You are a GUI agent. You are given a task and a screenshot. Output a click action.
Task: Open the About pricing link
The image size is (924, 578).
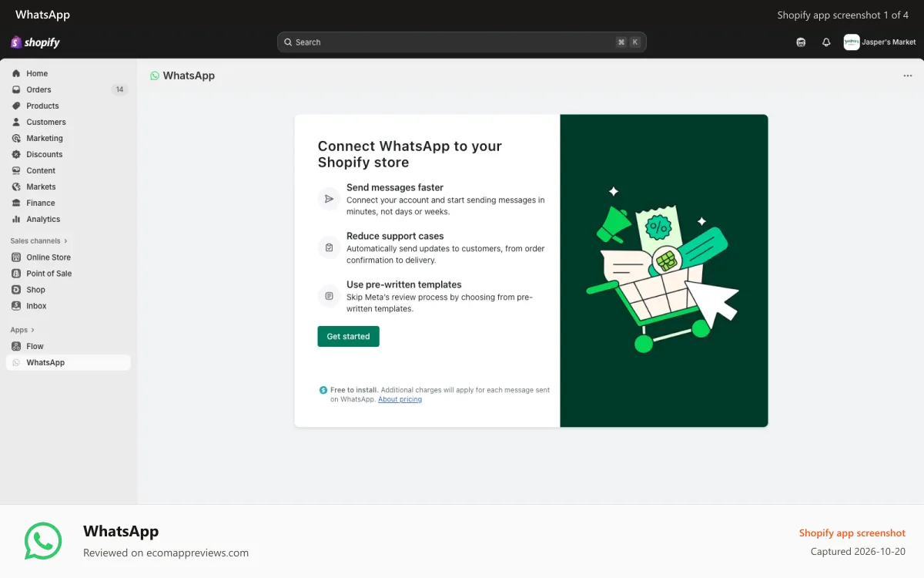point(400,399)
